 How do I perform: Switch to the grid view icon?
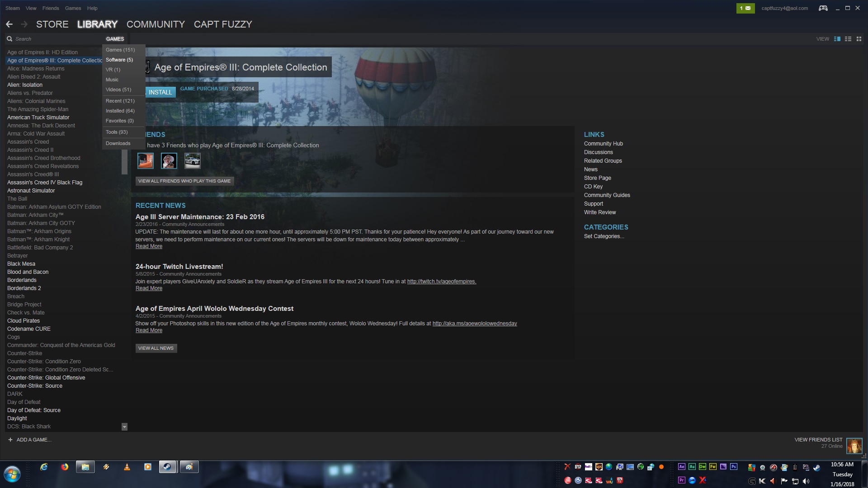(x=859, y=39)
